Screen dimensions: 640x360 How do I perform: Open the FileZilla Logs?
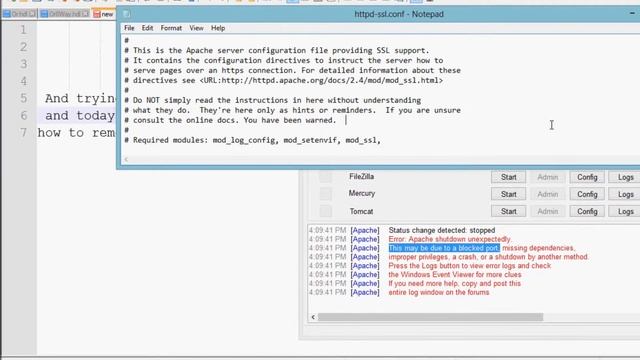[625, 177]
